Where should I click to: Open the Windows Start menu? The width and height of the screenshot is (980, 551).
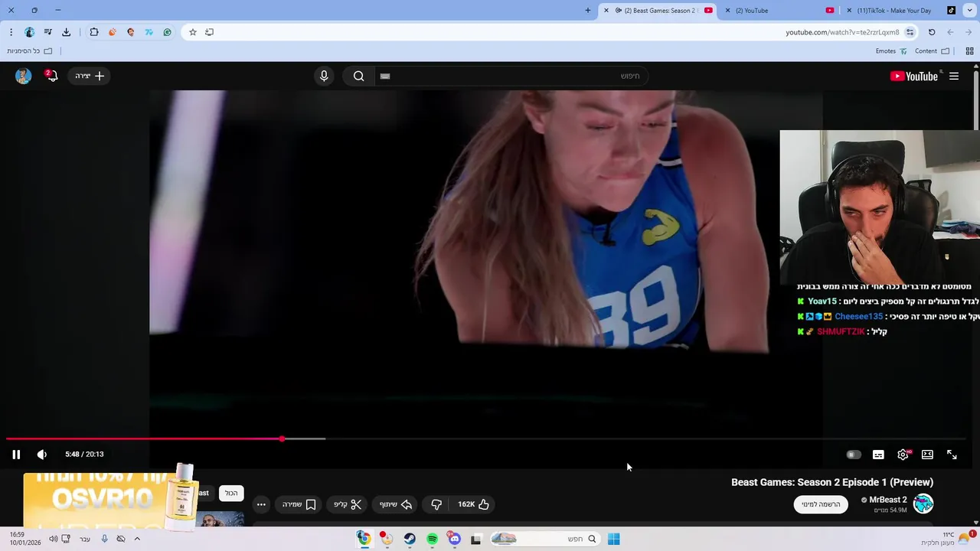613,539
